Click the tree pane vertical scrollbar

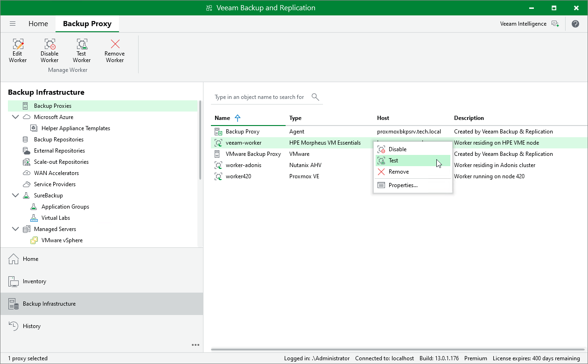(x=201, y=140)
